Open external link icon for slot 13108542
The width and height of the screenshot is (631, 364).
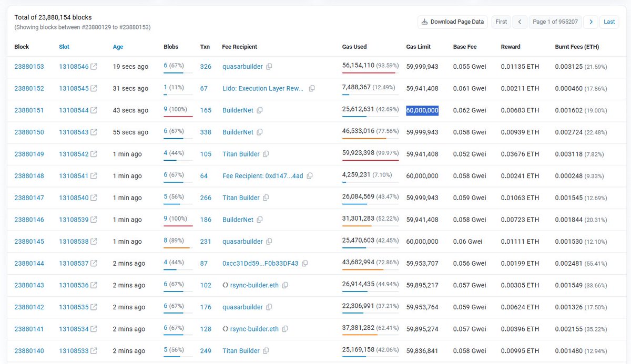click(94, 154)
